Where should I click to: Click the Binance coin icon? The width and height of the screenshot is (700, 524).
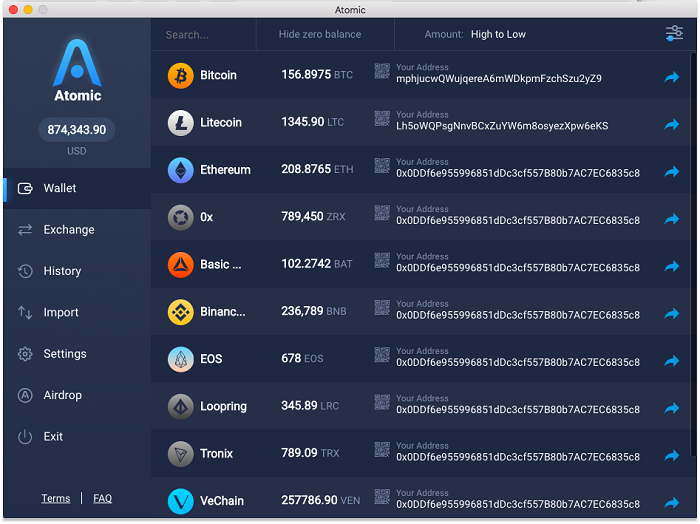[180, 312]
